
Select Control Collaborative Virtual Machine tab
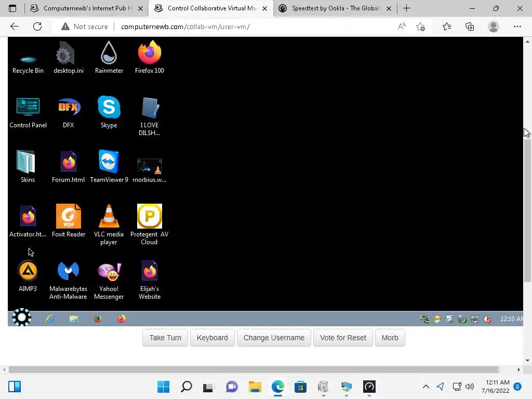[x=210, y=8]
